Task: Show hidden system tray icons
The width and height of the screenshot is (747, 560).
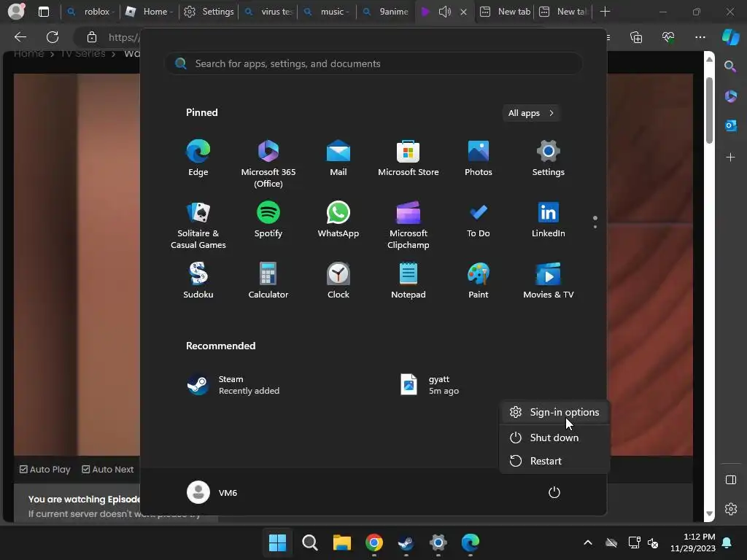Action: 588,542
